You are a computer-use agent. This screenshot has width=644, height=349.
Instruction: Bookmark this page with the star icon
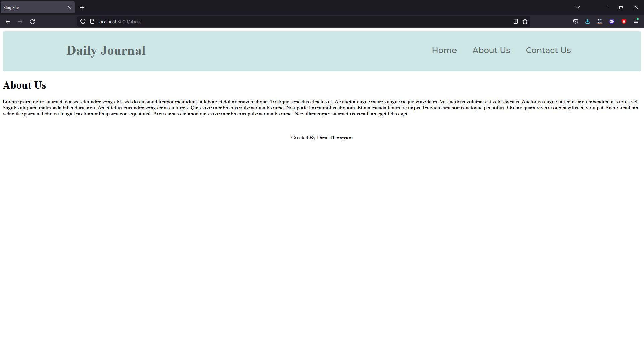coord(525,21)
